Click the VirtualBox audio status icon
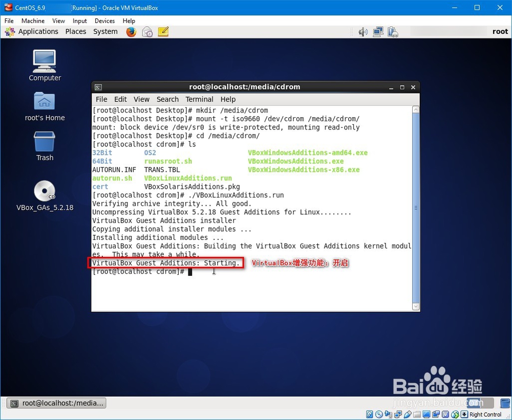Image resolution: width=512 pixels, height=420 pixels. tap(389, 414)
